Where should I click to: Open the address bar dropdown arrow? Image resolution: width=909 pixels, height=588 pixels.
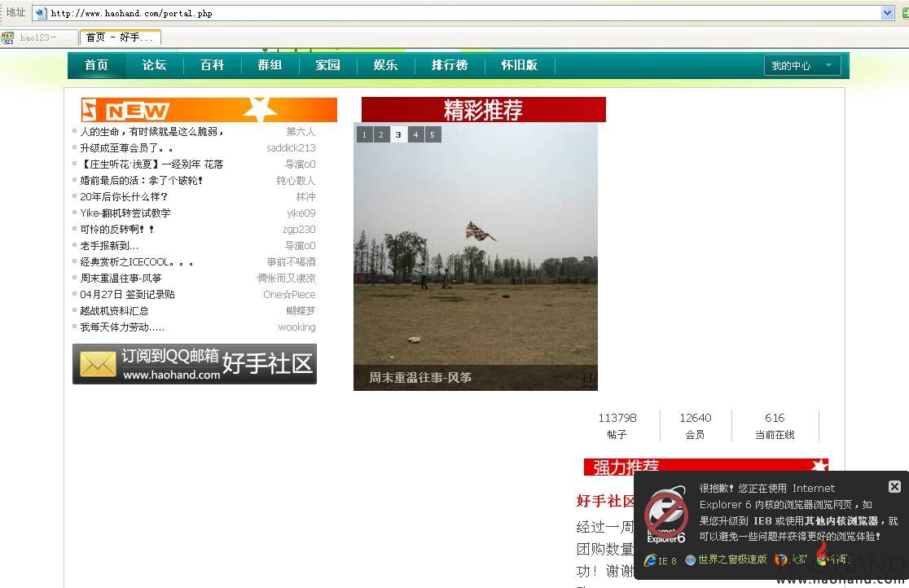coord(887,13)
